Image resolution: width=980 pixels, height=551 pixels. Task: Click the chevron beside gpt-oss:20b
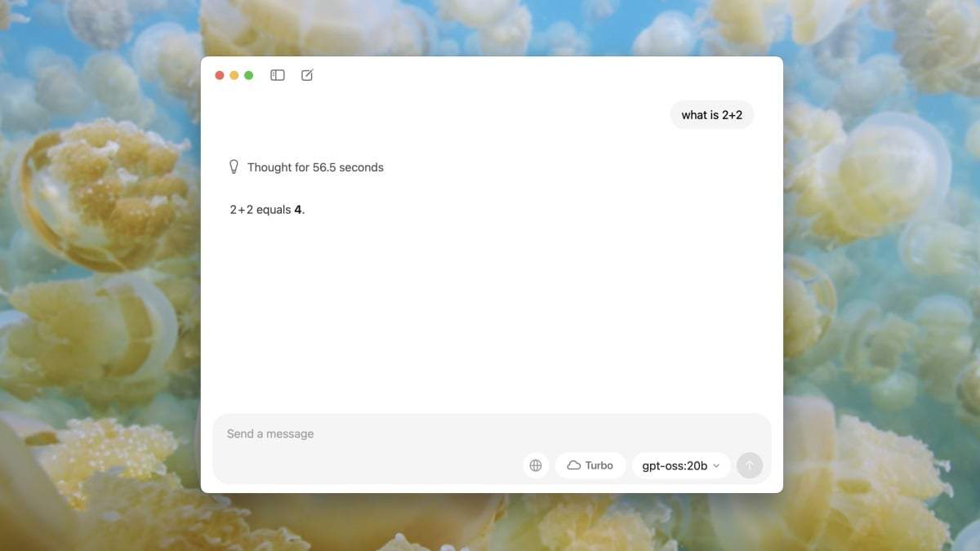pyautogui.click(x=716, y=465)
